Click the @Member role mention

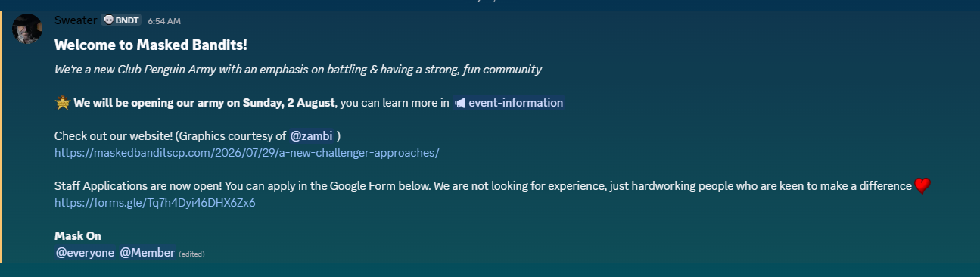tap(148, 253)
